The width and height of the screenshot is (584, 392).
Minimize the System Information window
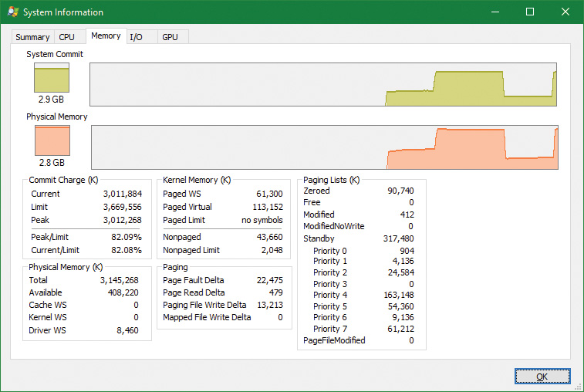point(495,12)
